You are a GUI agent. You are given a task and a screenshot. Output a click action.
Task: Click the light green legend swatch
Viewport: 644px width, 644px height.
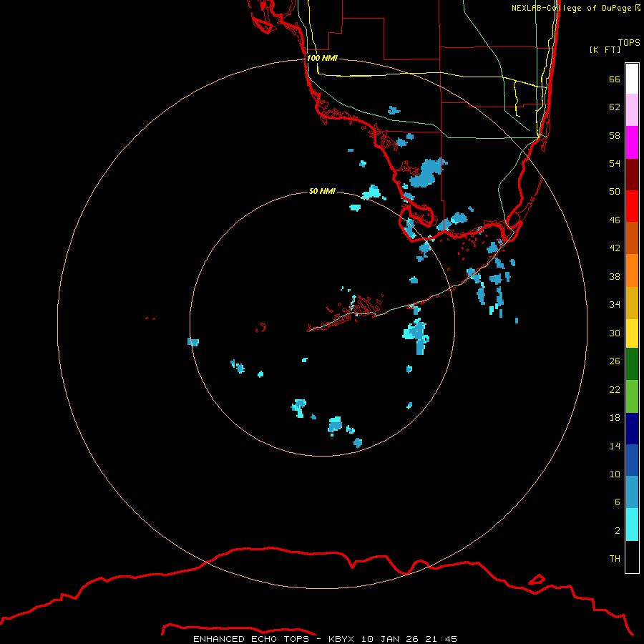coord(632,396)
